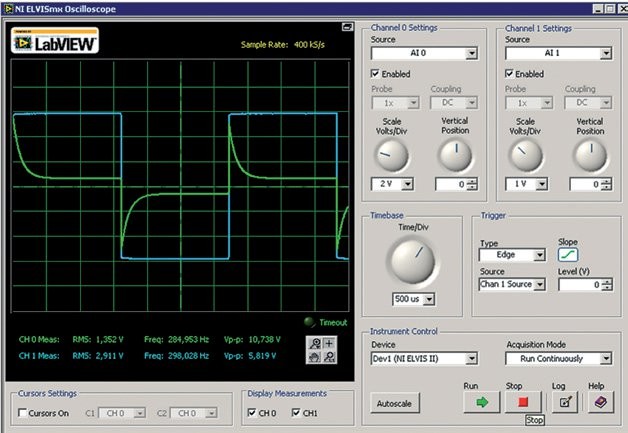628x433 pixels.
Task: Click Channel 0 Scale Volts/Div knob
Action: (392, 156)
